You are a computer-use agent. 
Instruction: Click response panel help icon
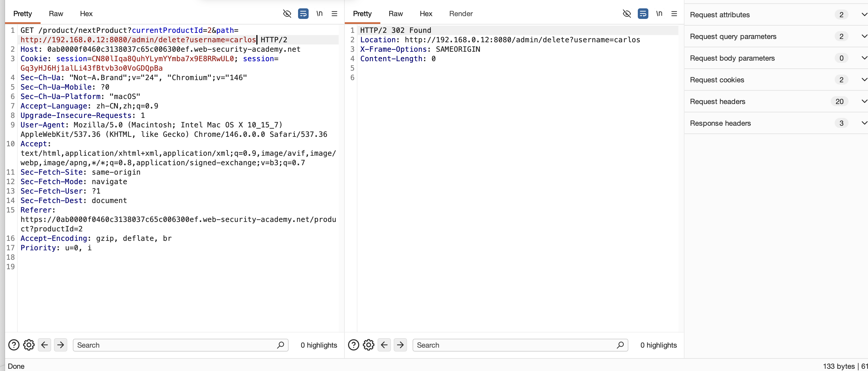coord(353,345)
